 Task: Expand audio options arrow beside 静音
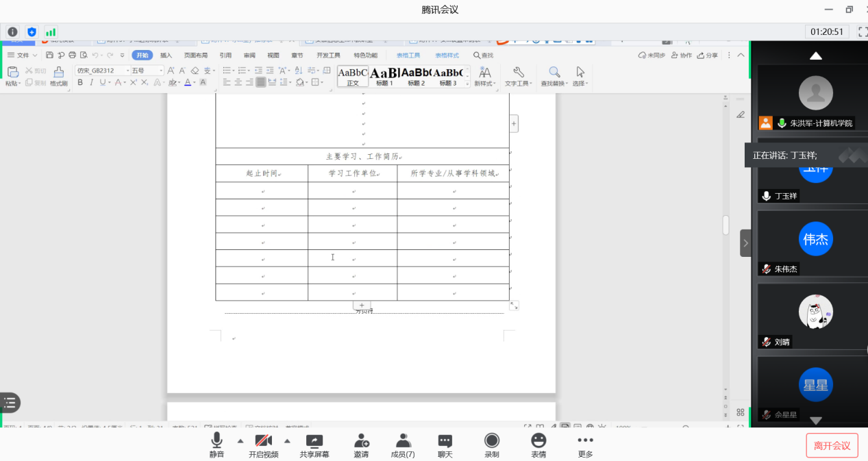(x=240, y=440)
